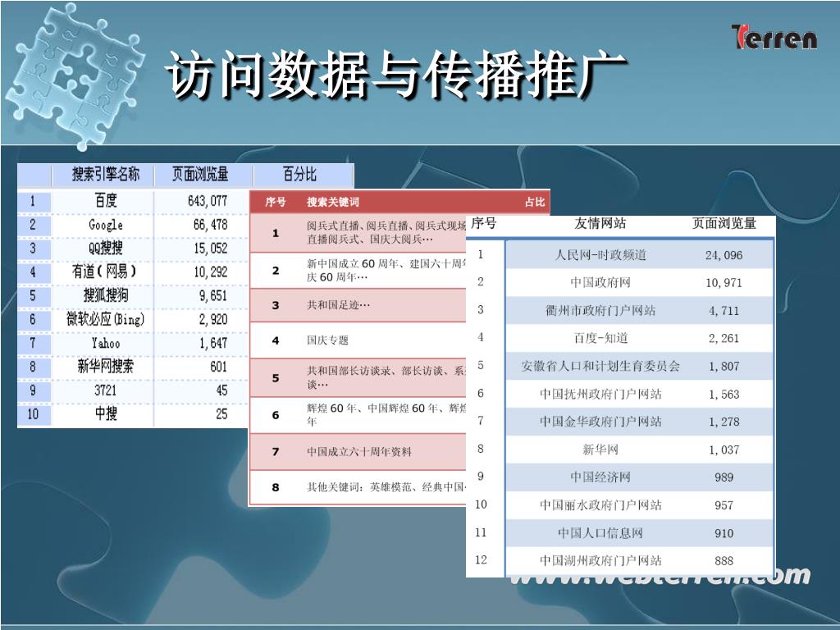Click the value 601
Image resolution: width=840 pixels, height=630 pixels.
click(218, 367)
